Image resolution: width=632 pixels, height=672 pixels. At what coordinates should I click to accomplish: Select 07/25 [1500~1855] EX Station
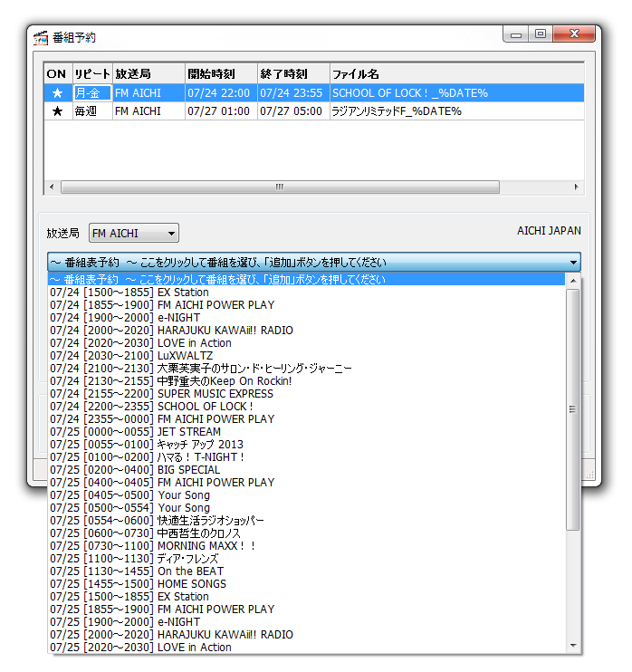(x=306, y=597)
